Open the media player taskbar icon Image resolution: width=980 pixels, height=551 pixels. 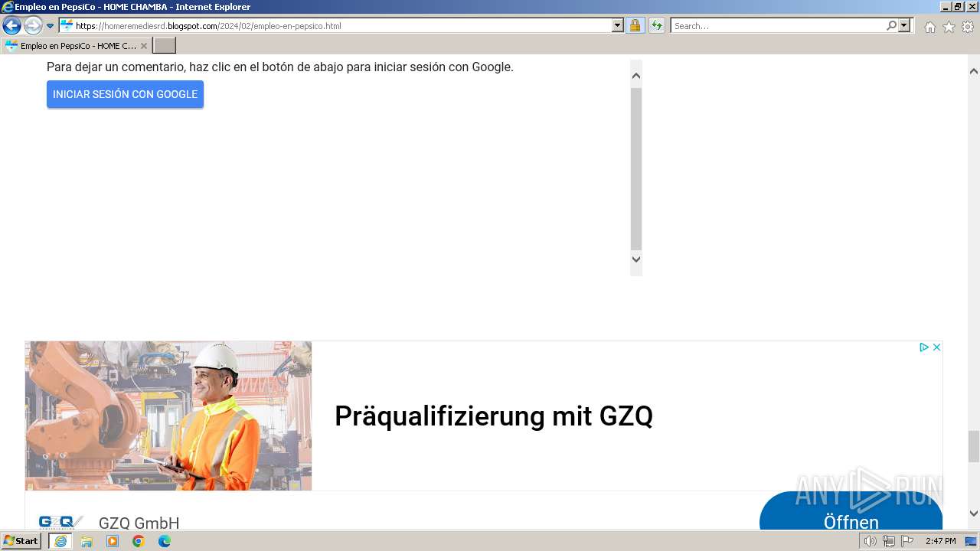point(113,541)
